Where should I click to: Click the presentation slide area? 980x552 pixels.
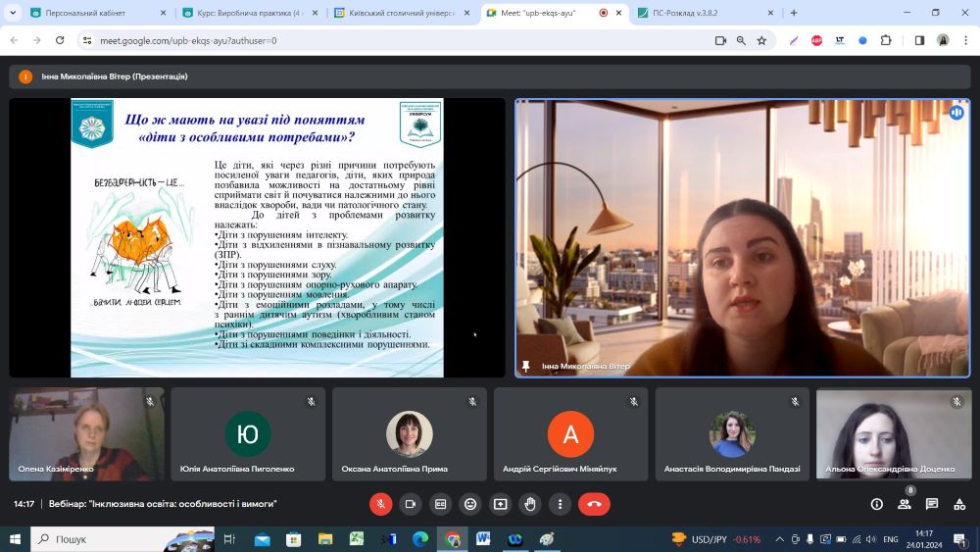[x=257, y=237]
